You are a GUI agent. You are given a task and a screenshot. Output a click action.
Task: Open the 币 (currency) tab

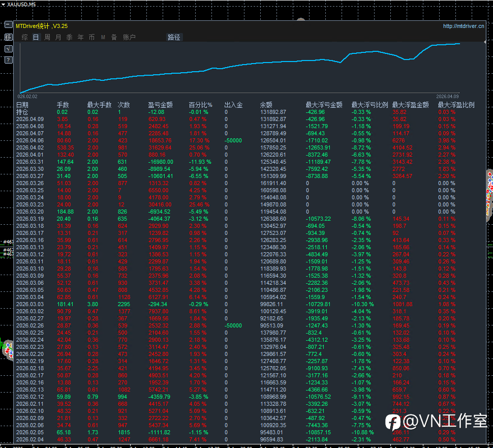pyautogui.click(x=92, y=37)
